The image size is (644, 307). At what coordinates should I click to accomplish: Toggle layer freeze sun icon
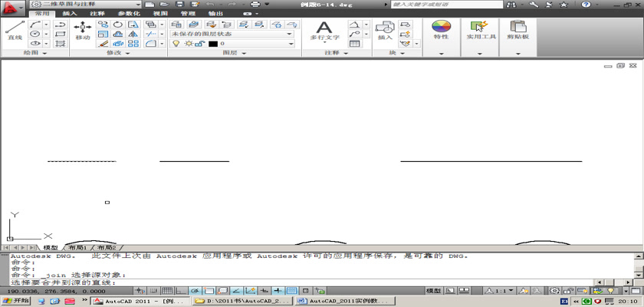189,44
